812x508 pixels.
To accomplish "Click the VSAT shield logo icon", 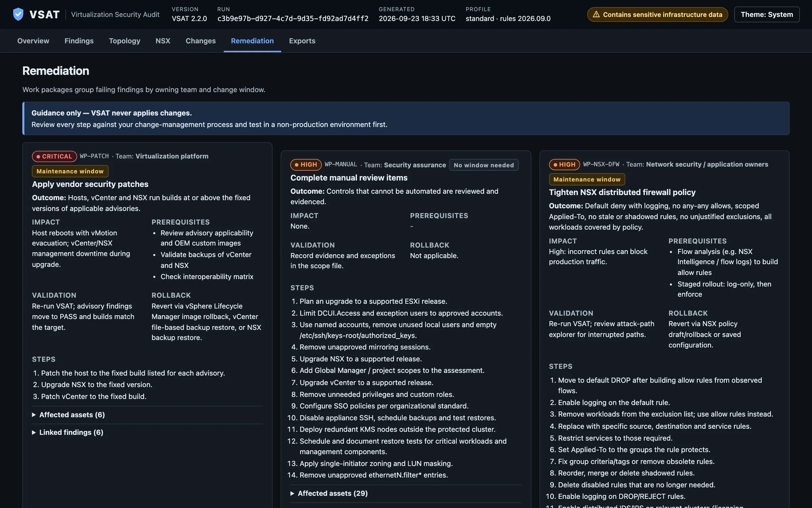I will tap(18, 14).
